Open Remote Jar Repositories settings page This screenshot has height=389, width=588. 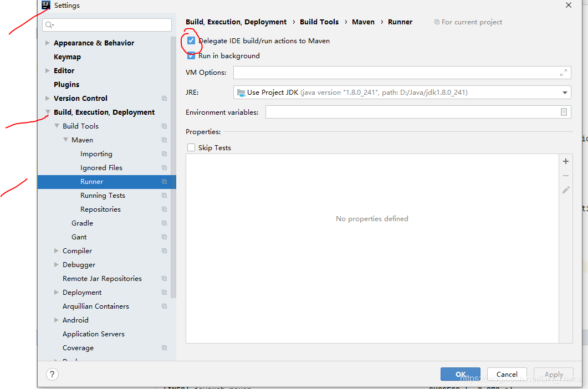102,279
